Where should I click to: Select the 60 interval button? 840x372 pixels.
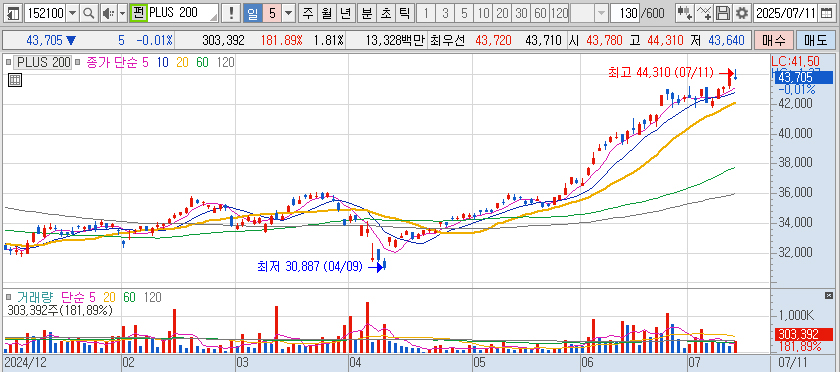(541, 13)
